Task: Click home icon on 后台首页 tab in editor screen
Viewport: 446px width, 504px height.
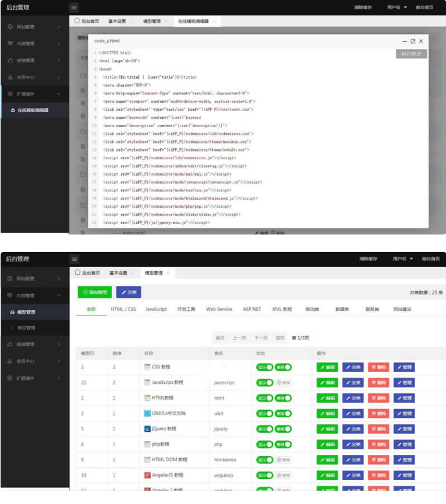Action: point(77,21)
